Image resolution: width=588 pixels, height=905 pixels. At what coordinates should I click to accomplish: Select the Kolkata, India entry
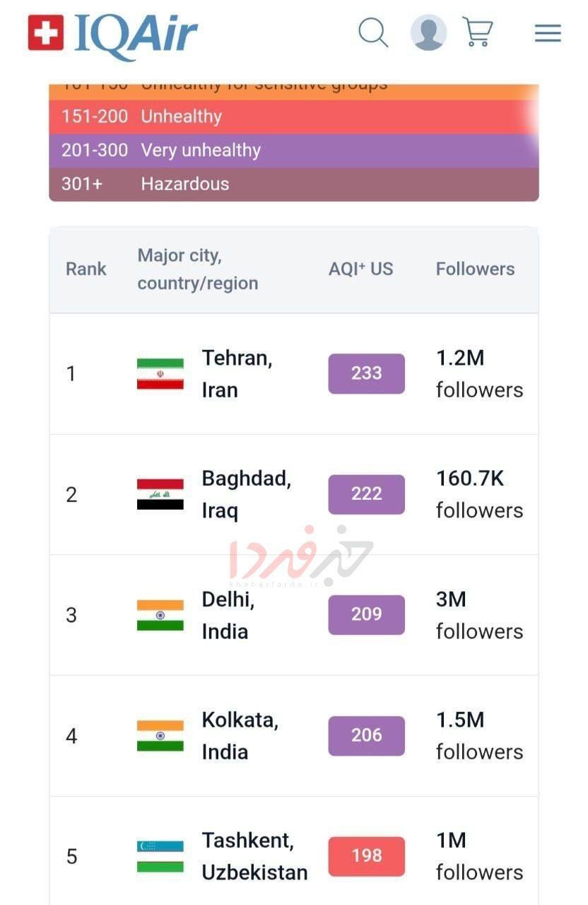click(x=240, y=735)
